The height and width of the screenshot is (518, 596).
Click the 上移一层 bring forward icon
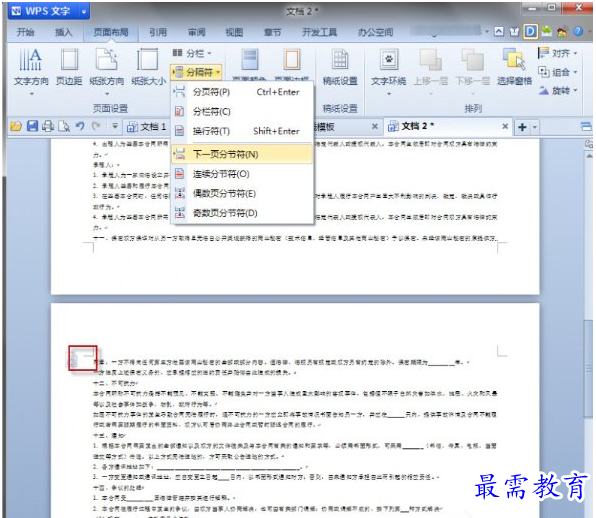[x=430, y=60]
